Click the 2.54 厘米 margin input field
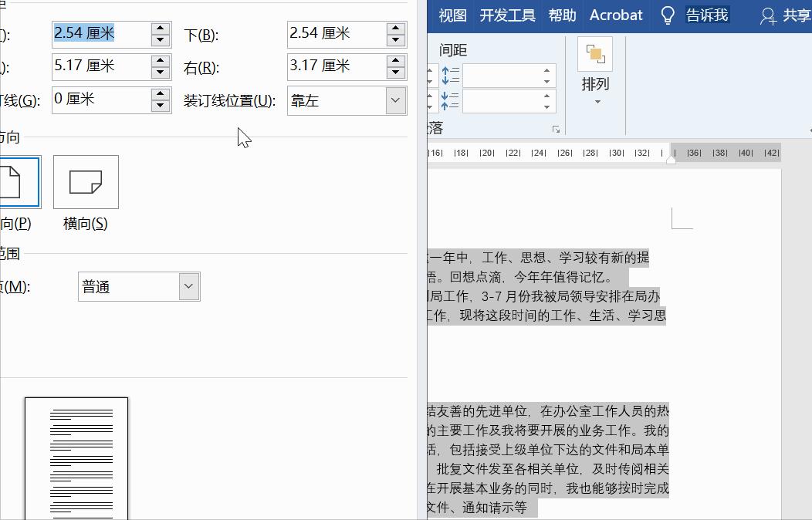Image resolution: width=812 pixels, height=520 pixels. click(100, 34)
